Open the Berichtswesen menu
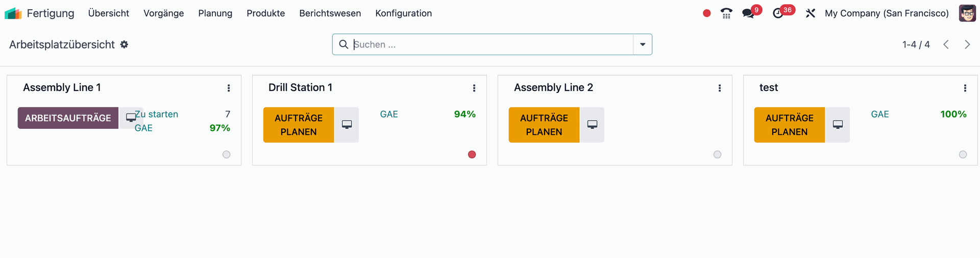Image resolution: width=980 pixels, height=258 pixels. 330,13
